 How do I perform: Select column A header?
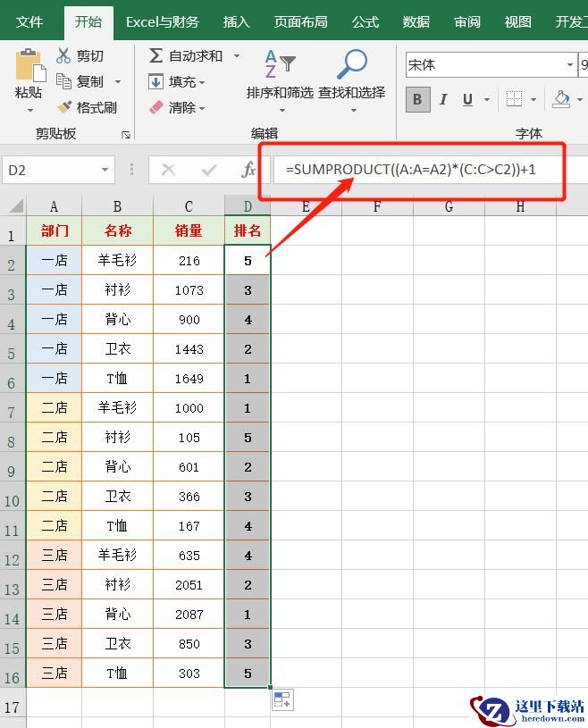point(54,206)
